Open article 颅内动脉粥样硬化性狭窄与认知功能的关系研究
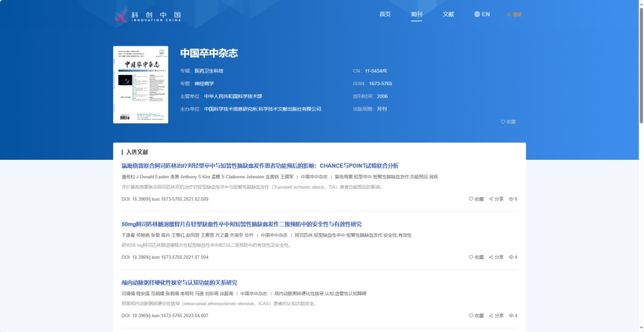The image size is (644, 332). 179,283
